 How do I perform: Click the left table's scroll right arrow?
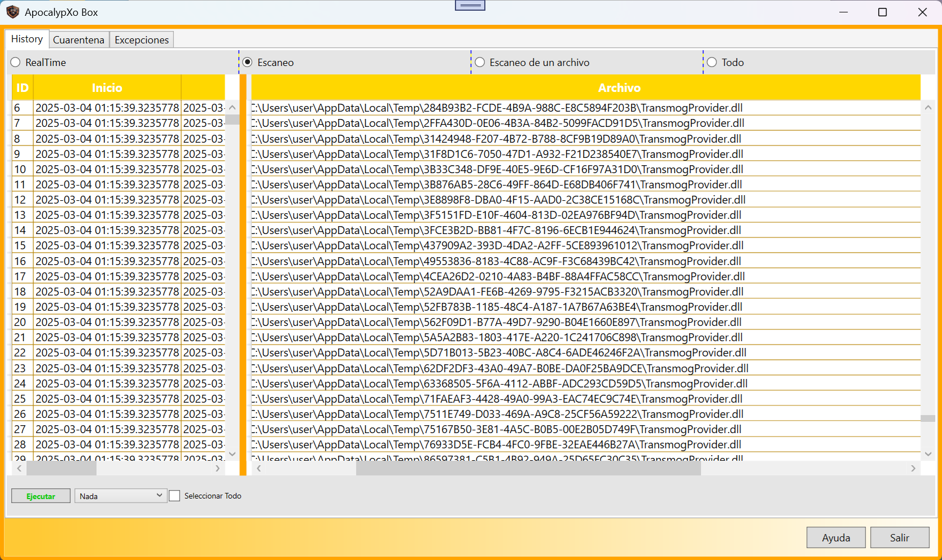(x=218, y=469)
